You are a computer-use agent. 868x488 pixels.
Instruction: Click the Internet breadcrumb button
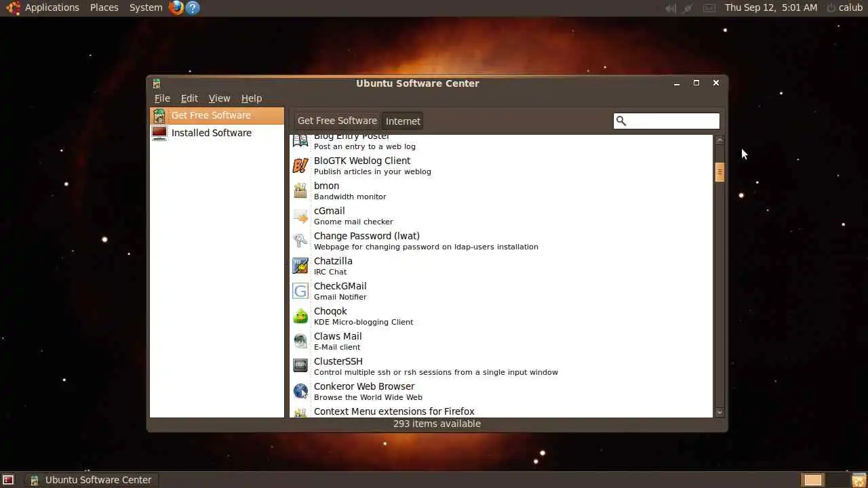tap(403, 121)
